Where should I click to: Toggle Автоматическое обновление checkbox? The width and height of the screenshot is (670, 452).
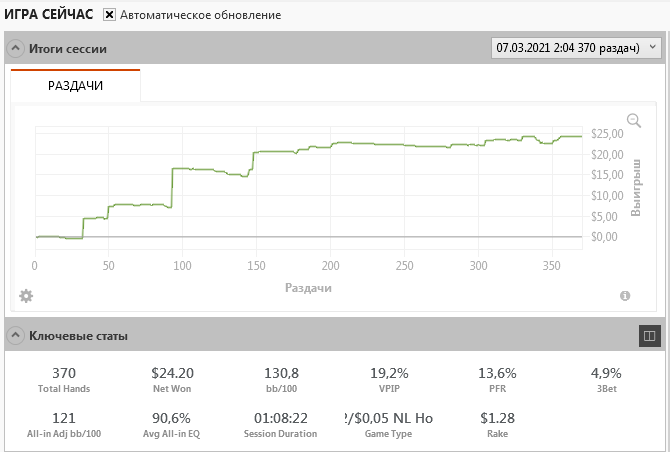[110, 15]
